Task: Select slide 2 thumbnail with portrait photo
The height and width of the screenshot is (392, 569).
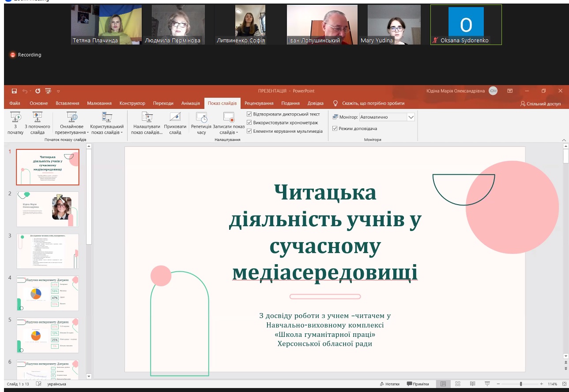Action: pos(48,209)
